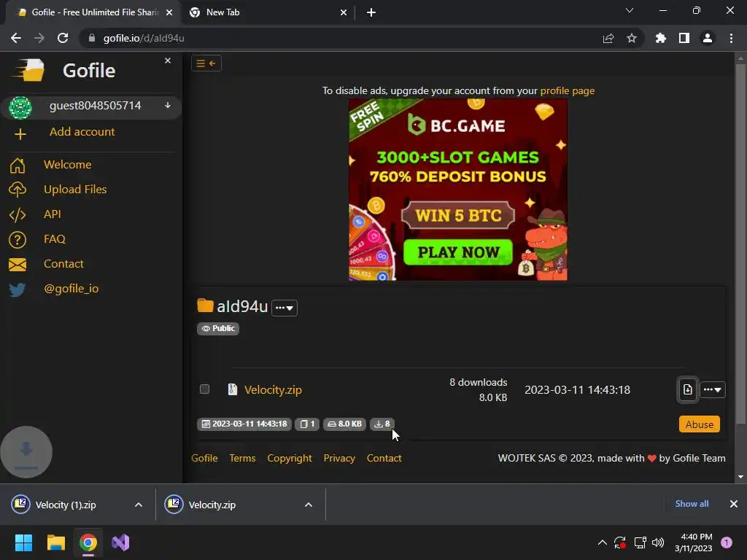747x560 pixels.
Task: Expand options for Velocity (1).zip download
Action: (139, 505)
